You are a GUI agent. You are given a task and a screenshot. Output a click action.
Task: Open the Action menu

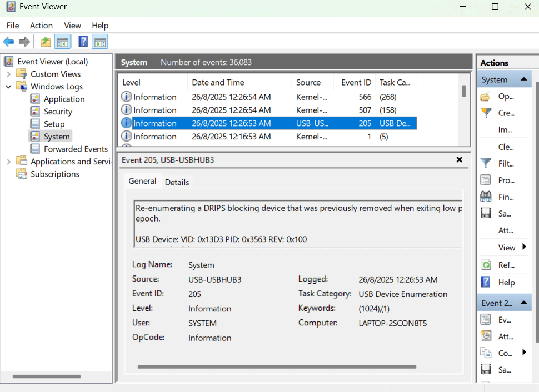pos(41,26)
